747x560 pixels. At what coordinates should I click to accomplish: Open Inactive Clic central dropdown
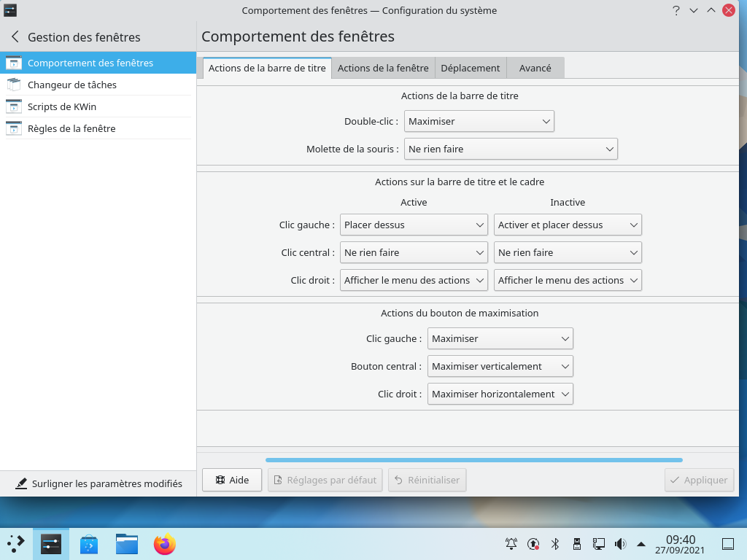pyautogui.click(x=568, y=252)
